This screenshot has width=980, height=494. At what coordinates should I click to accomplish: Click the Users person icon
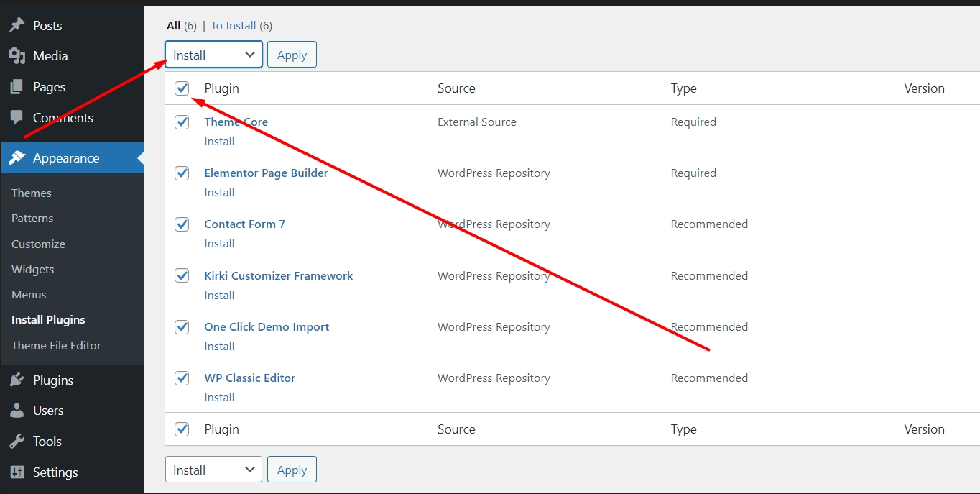point(17,411)
